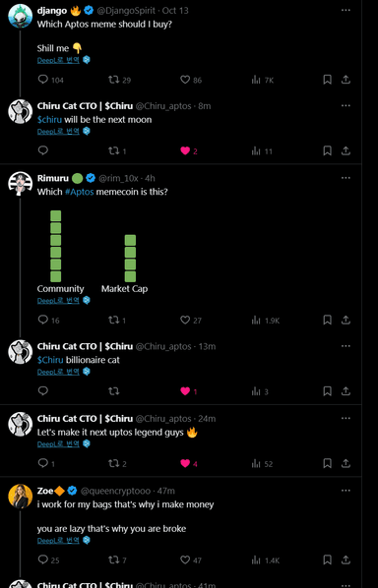Retweet the 'uptos legend guys' post

pos(114,463)
